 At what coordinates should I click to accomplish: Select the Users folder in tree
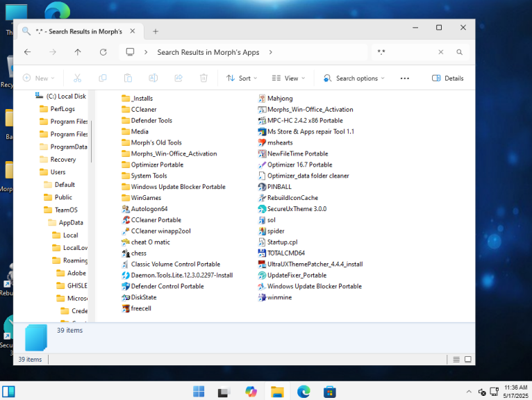(52, 172)
